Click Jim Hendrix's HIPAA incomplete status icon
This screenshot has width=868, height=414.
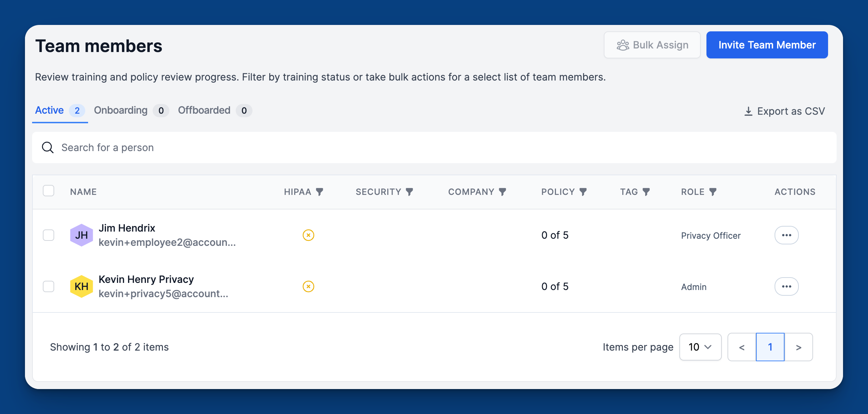coord(308,235)
